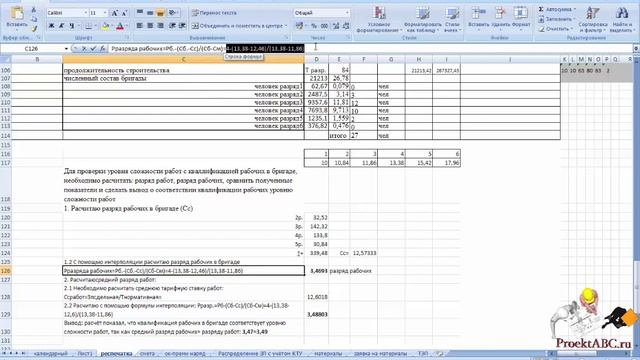Apply the red font color A
This screenshot has height=360, width=640.
coord(120,26)
